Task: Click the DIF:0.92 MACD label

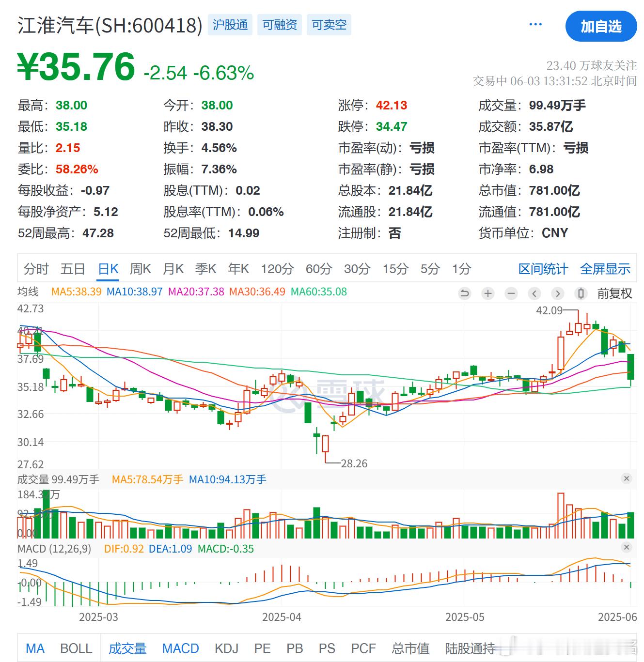Action: (124, 549)
